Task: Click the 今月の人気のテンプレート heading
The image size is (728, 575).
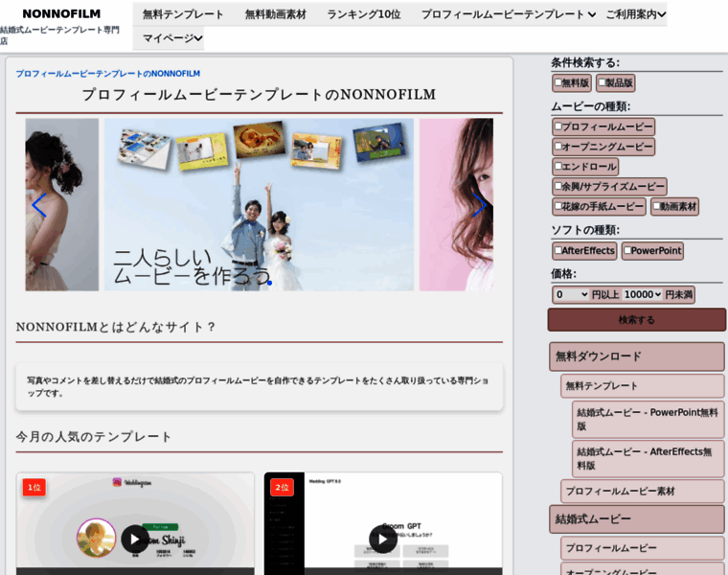Action: pyautogui.click(x=94, y=437)
